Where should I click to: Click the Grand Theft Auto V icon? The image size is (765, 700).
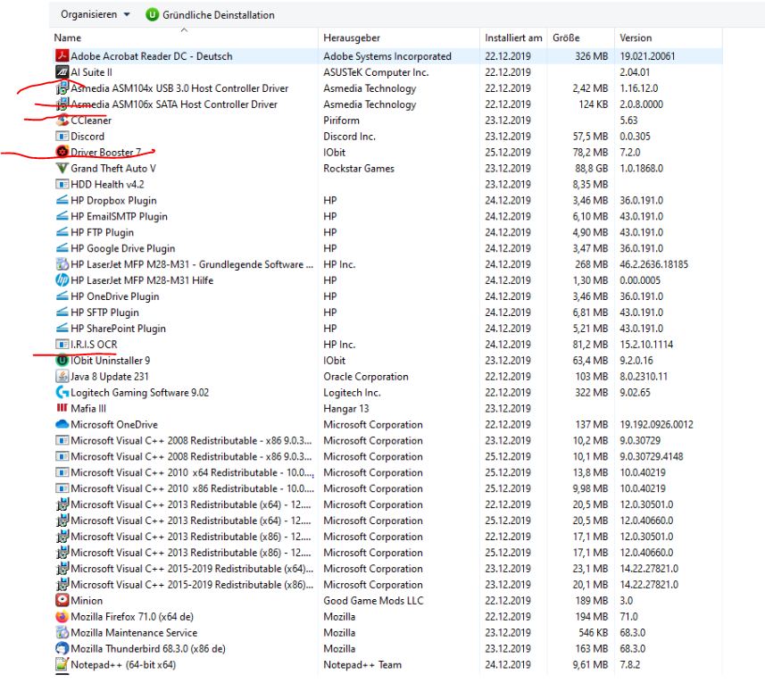[x=62, y=169]
